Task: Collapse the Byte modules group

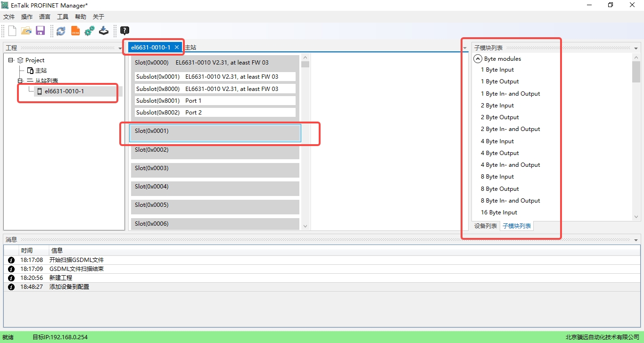Action: [x=478, y=59]
